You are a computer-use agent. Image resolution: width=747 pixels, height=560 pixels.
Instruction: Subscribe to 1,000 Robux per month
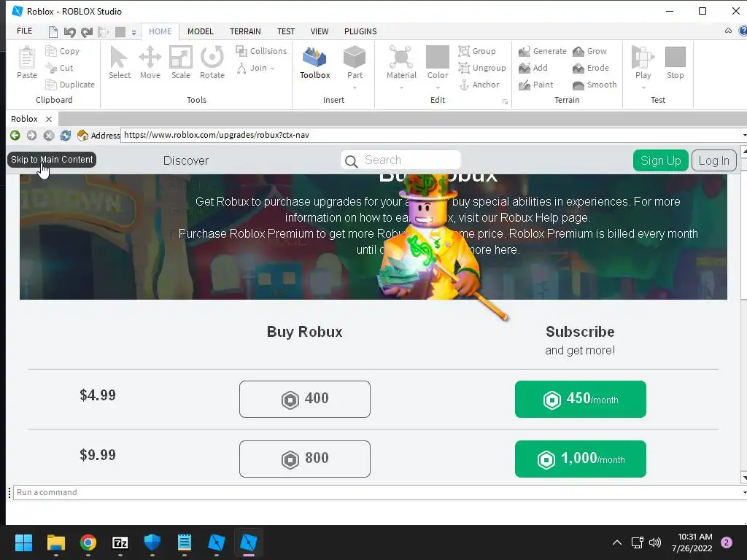tap(580, 459)
